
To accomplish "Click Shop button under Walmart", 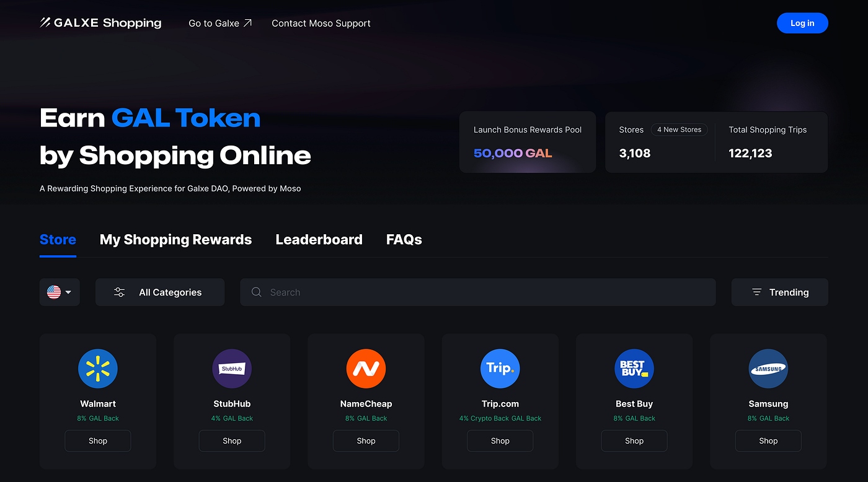I will [98, 440].
